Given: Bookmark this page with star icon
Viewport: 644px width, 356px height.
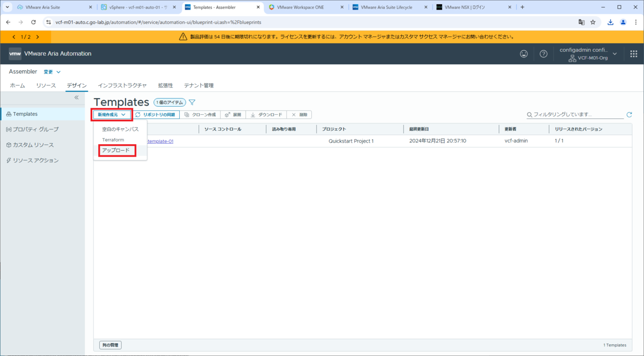Looking at the screenshot, I should click(593, 22).
